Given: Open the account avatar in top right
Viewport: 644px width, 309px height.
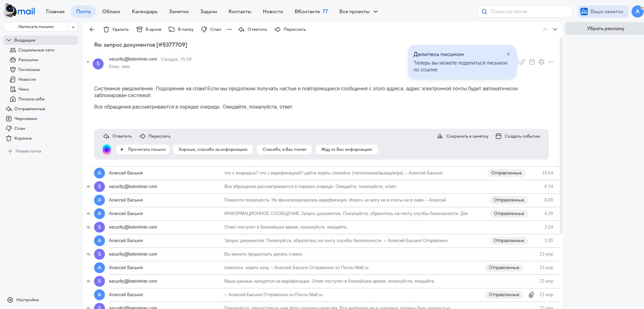Looking at the screenshot, I should 638,11.
